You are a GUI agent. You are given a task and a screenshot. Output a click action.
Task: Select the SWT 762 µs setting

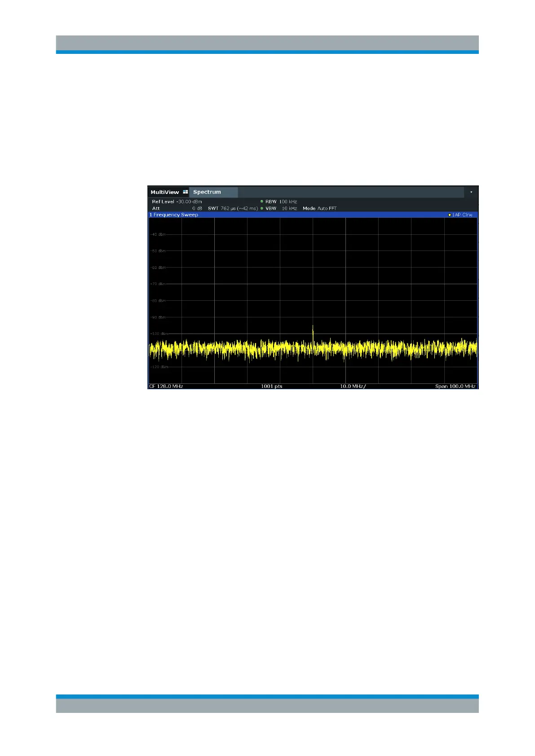[x=233, y=208]
